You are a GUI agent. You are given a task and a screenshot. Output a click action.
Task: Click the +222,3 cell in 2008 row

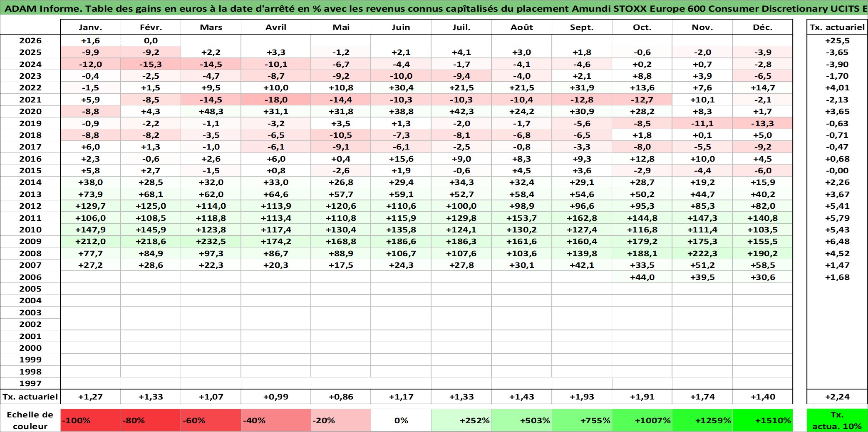[x=702, y=253]
